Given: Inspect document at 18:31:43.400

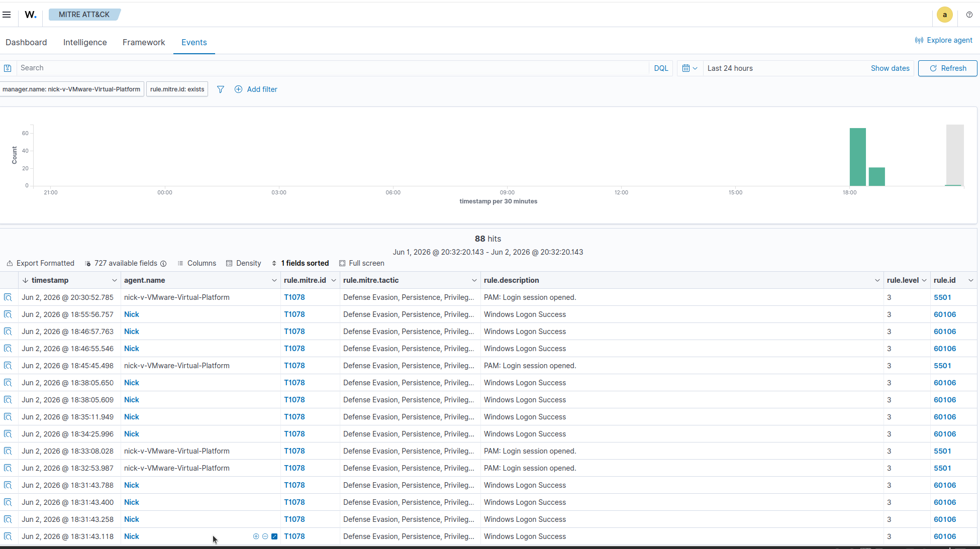Looking at the screenshot, I should (x=8, y=502).
